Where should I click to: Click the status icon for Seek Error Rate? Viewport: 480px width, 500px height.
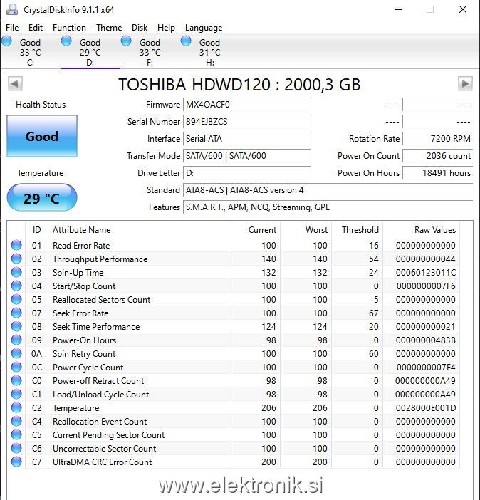16,313
